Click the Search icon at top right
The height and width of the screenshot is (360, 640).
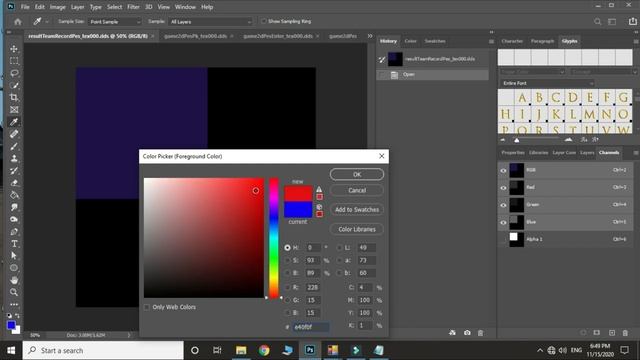(x=598, y=22)
